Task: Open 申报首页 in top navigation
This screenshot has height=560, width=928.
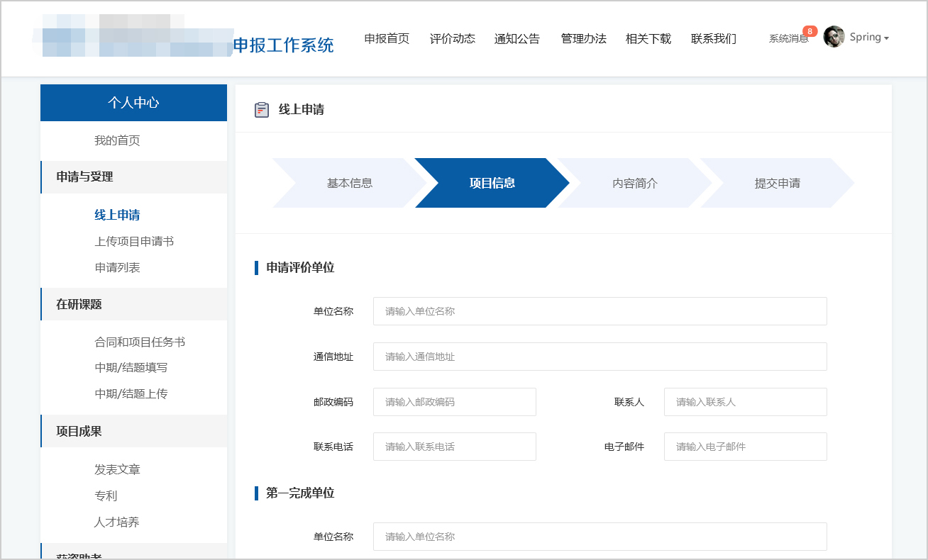Action: 386,39
